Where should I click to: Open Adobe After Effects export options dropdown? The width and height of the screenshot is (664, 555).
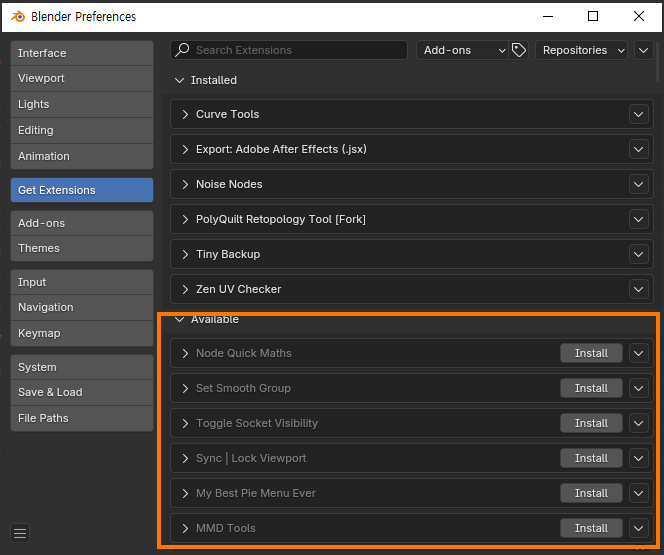[639, 149]
